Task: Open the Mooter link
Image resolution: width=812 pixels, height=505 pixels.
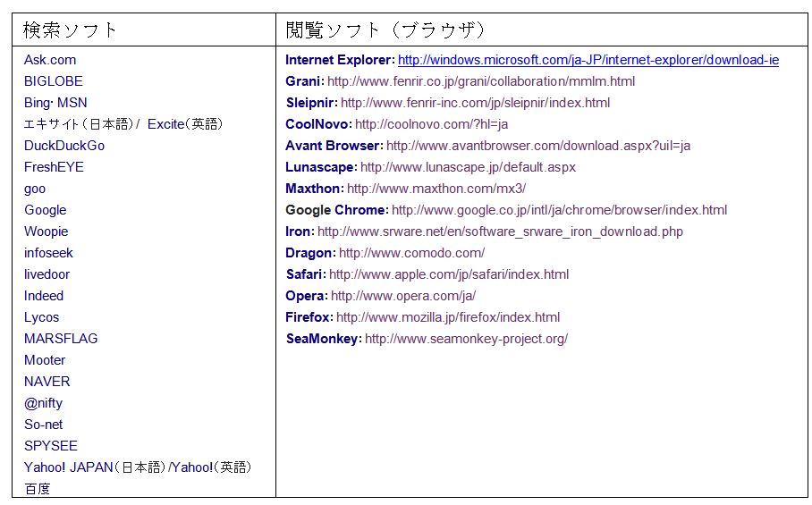Action: coord(45,360)
